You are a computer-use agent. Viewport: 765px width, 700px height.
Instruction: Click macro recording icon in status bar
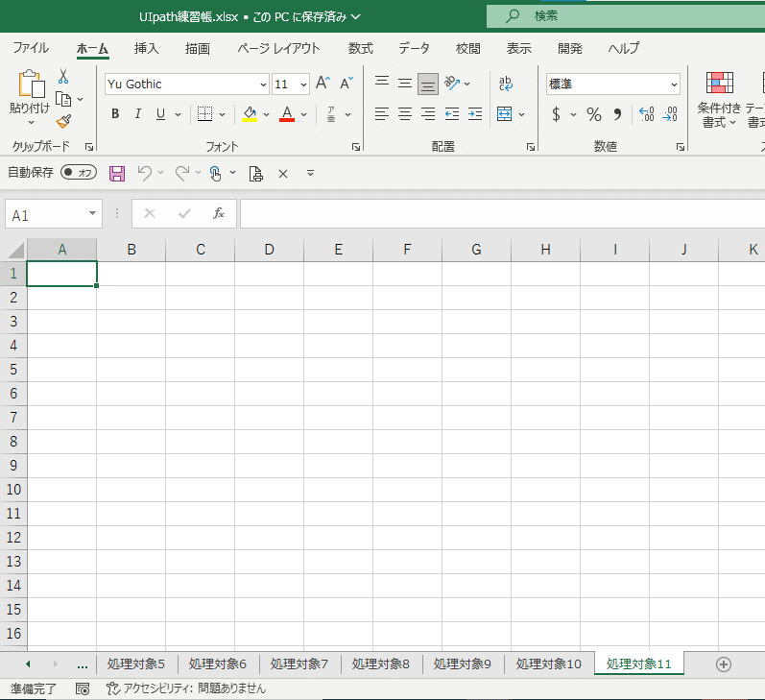[83, 688]
